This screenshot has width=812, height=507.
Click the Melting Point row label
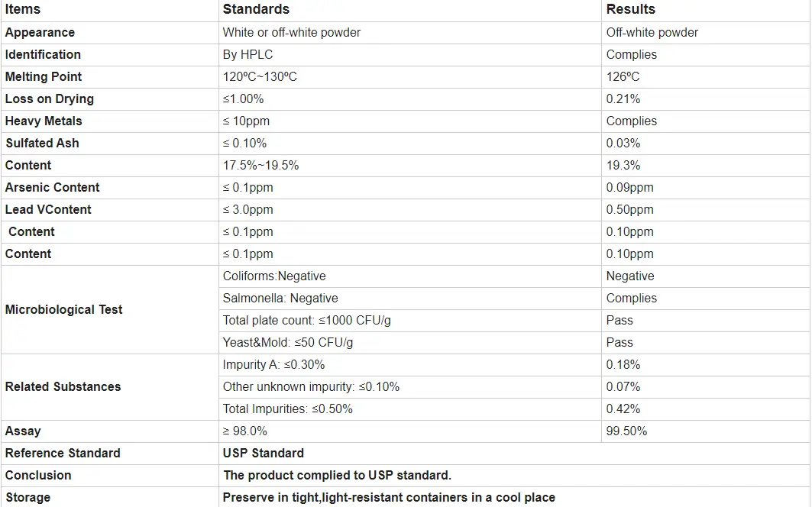[x=44, y=77]
